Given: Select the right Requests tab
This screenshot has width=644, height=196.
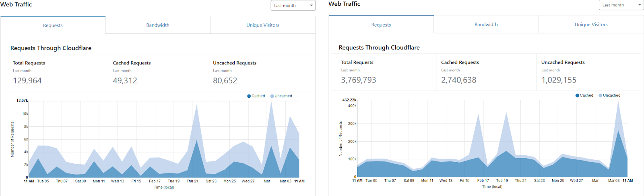Looking at the screenshot, I should (x=381, y=25).
